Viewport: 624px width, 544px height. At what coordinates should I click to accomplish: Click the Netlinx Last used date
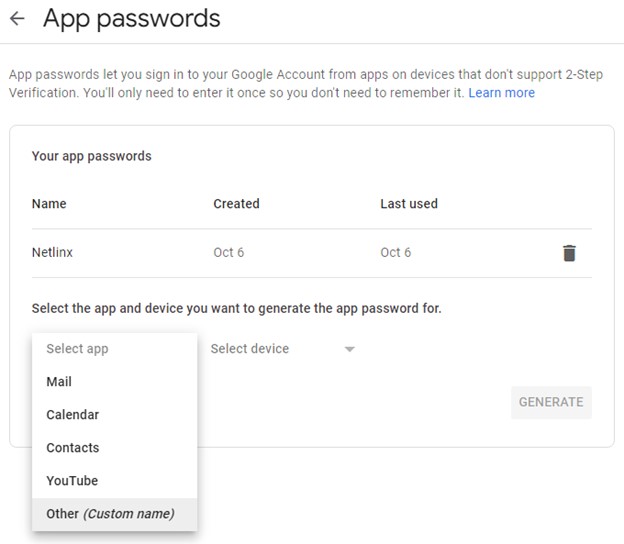point(396,252)
